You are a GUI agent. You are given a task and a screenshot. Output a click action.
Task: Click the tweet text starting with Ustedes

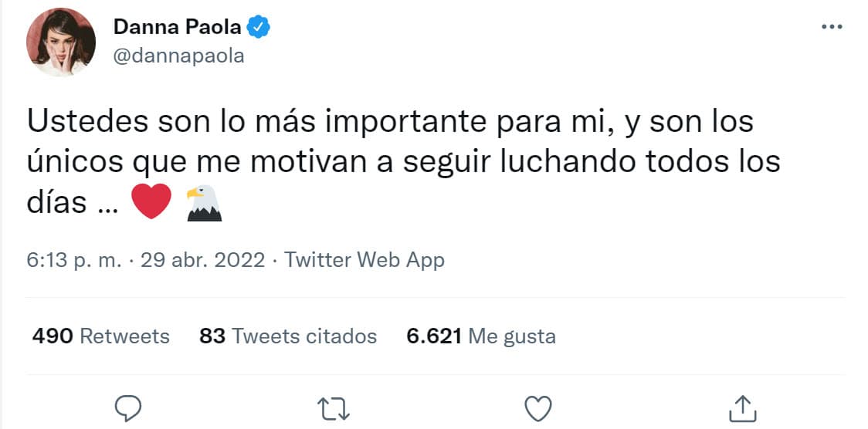pyautogui.click(x=403, y=163)
